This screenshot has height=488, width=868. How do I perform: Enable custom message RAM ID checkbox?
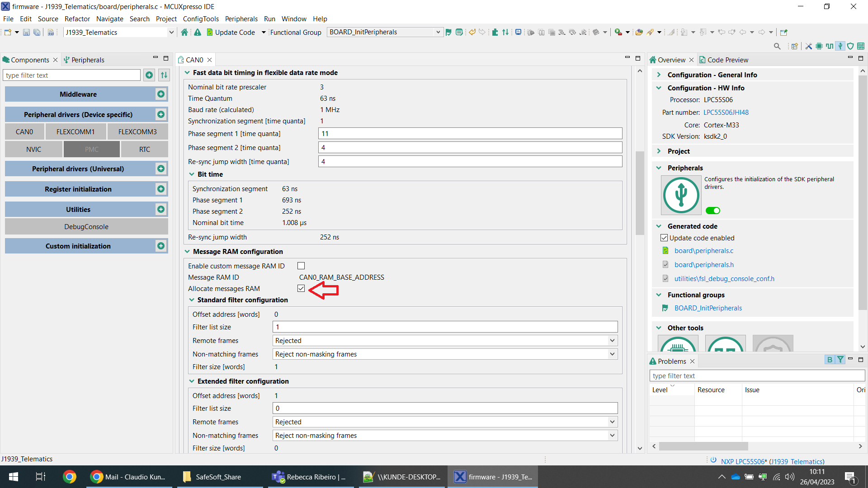(x=301, y=266)
